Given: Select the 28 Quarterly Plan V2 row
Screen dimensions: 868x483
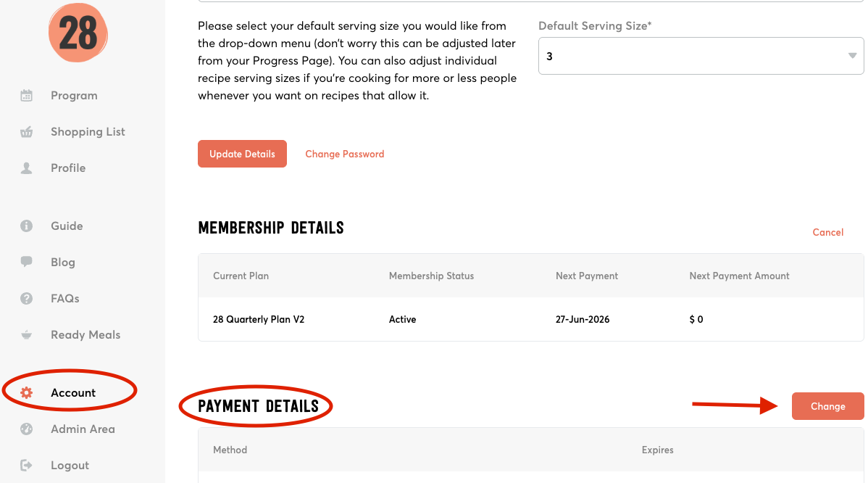Looking at the screenshot, I should [259, 319].
